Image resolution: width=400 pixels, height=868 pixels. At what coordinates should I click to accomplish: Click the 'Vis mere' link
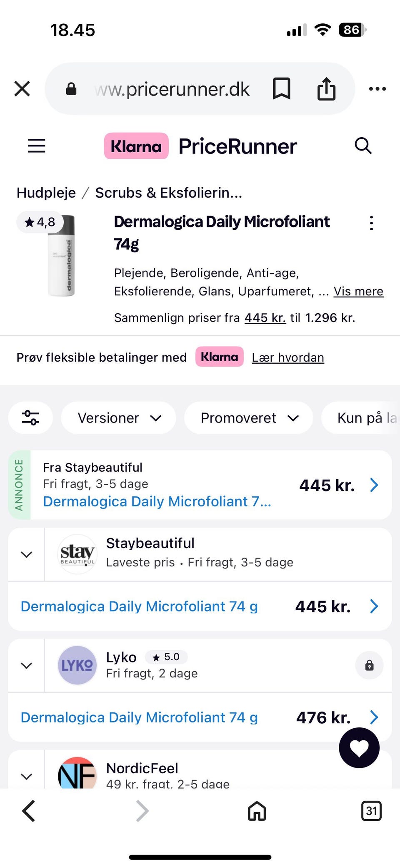pyautogui.click(x=358, y=291)
